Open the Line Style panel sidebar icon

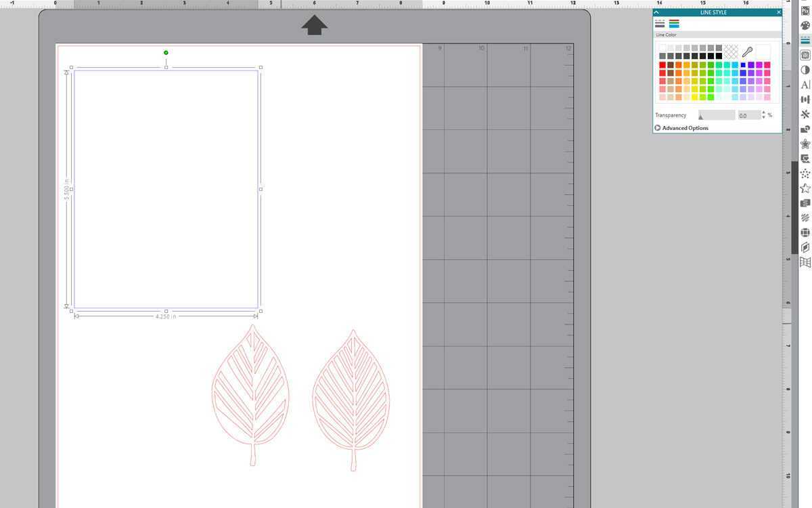point(805,41)
